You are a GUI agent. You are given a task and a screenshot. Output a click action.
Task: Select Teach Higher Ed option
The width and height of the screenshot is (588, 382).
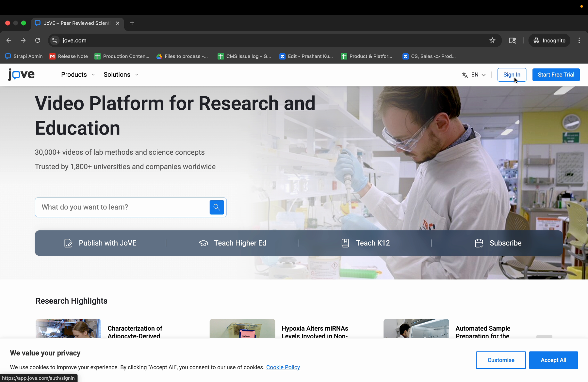[233, 243]
